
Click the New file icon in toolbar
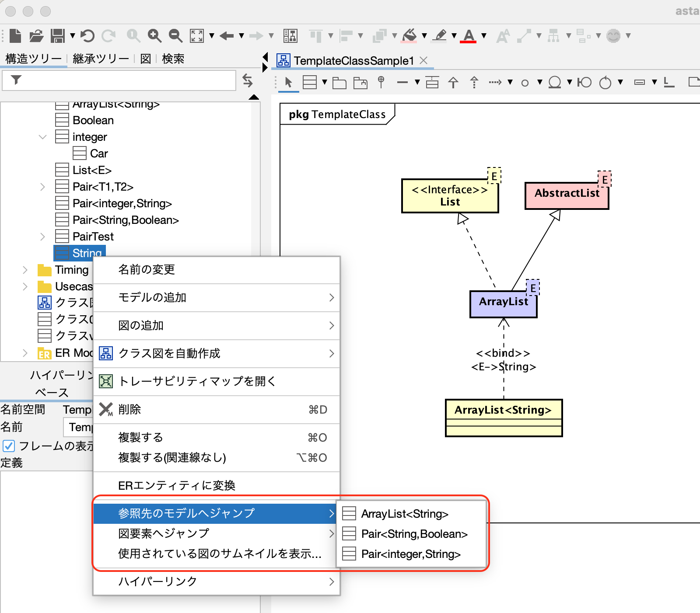coord(15,35)
